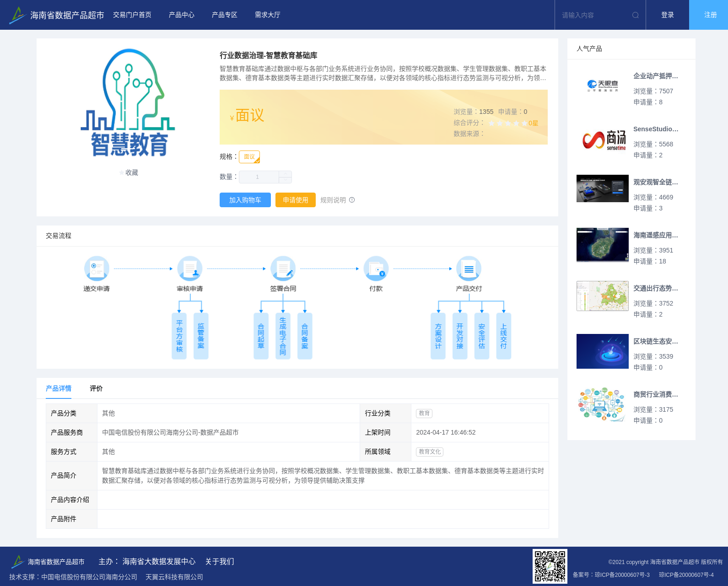
Task: Click 琼ICP备20000607号-3 link
Action: click(622, 575)
